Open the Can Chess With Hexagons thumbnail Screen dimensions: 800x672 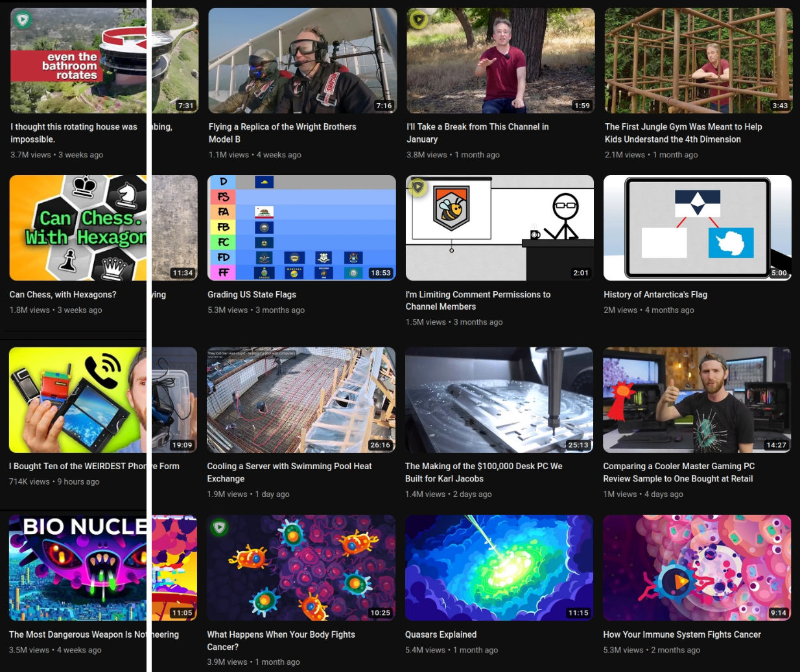click(78, 227)
